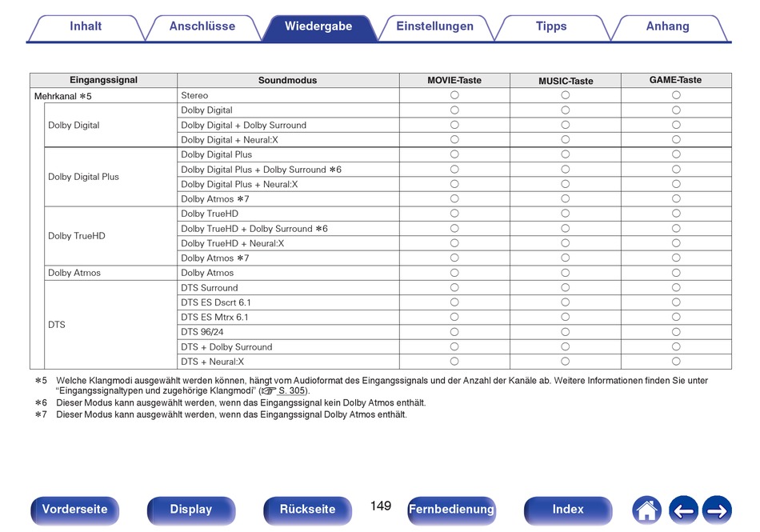The image size is (760, 532).
Task: Open the Inhalt tab
Action: [86, 27]
